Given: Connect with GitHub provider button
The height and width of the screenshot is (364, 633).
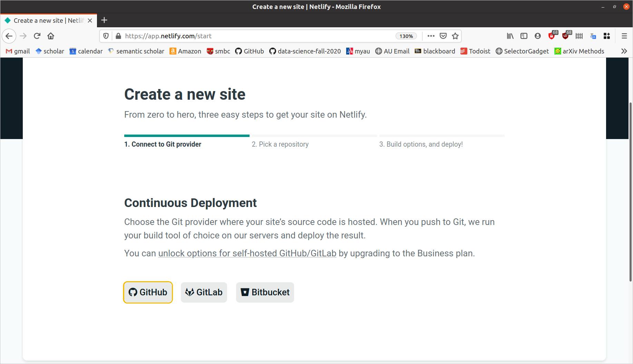Looking at the screenshot, I should (x=148, y=292).
